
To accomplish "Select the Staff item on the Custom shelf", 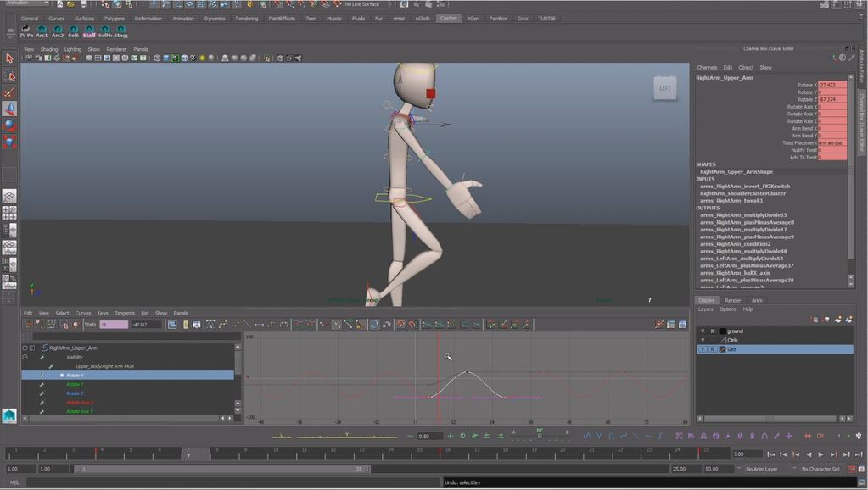I will click(89, 31).
